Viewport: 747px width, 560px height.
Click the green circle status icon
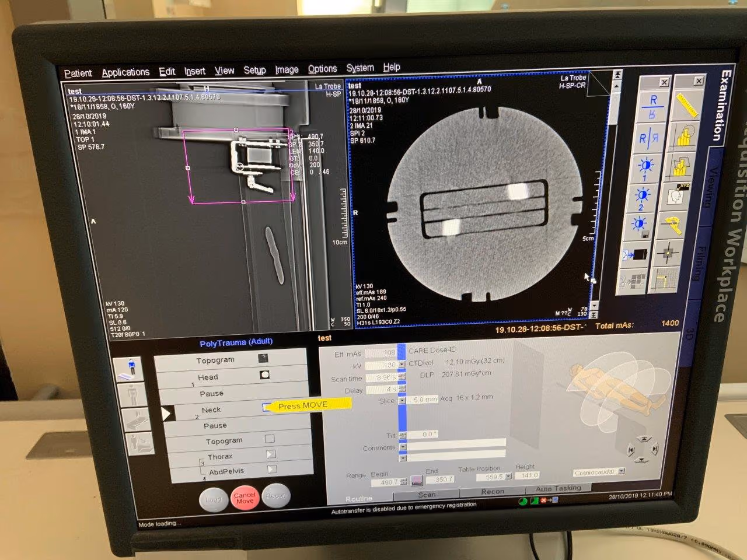click(522, 501)
